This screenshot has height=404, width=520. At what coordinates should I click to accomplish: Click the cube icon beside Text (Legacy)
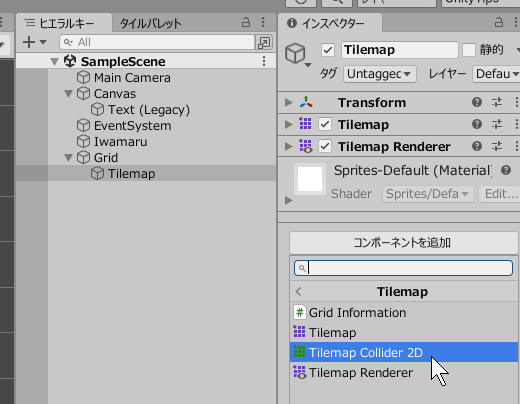click(x=97, y=110)
